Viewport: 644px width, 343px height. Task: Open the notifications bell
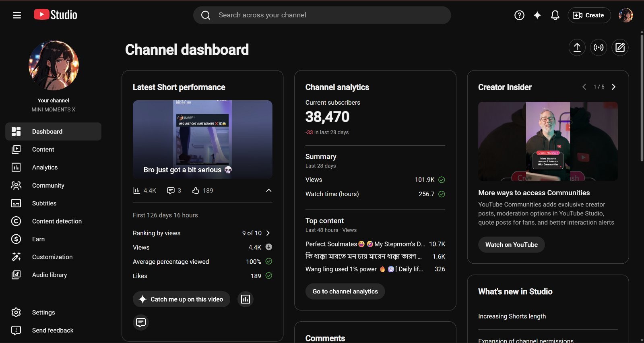[x=555, y=15]
